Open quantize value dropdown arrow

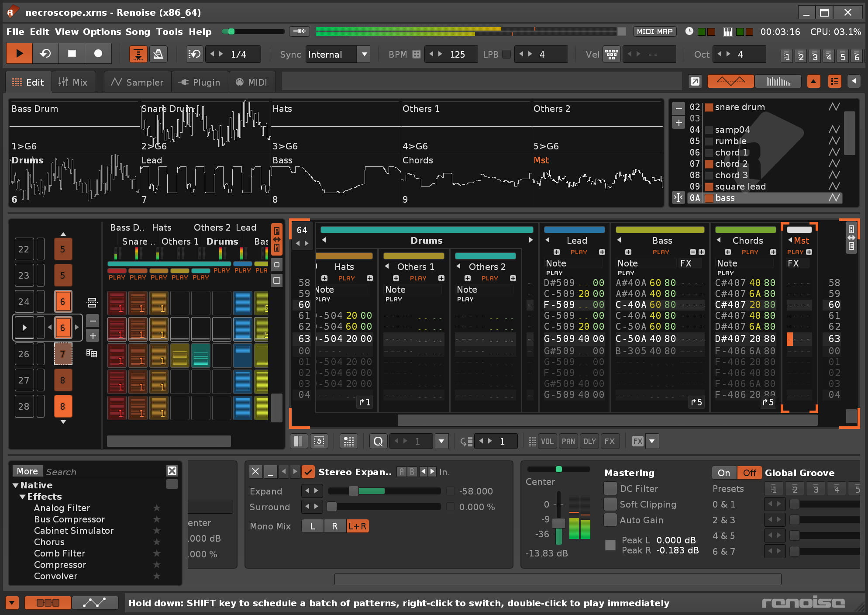pos(441,441)
